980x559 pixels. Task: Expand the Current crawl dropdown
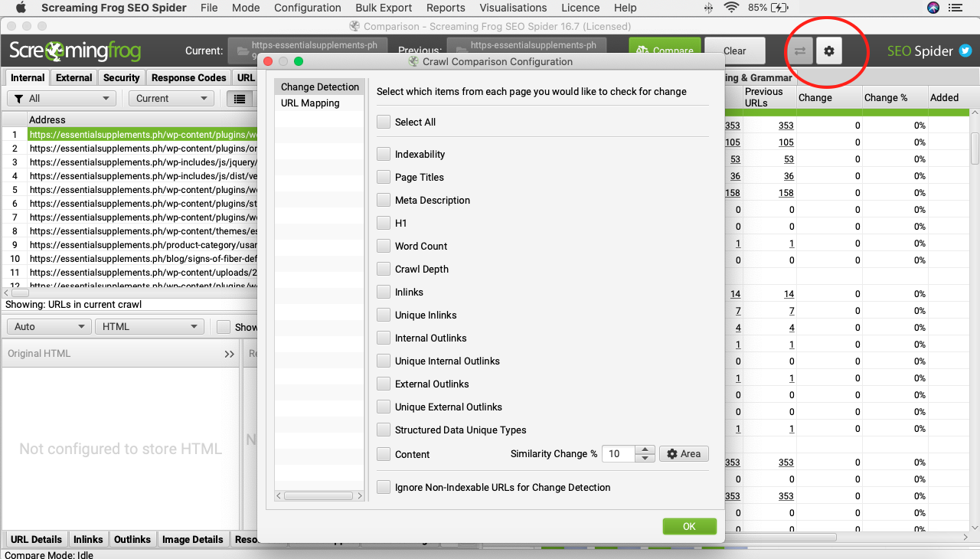[x=171, y=99]
